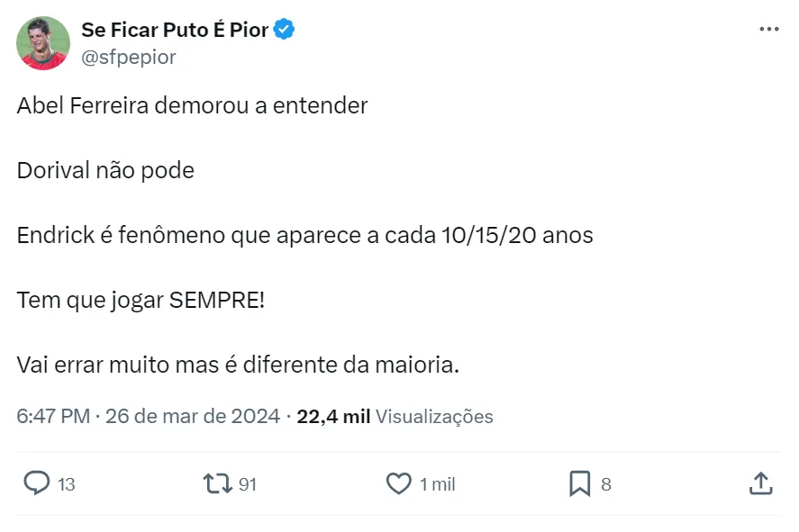Click the repost arrows icon
Screen dimensions: 799x532
click(217, 484)
